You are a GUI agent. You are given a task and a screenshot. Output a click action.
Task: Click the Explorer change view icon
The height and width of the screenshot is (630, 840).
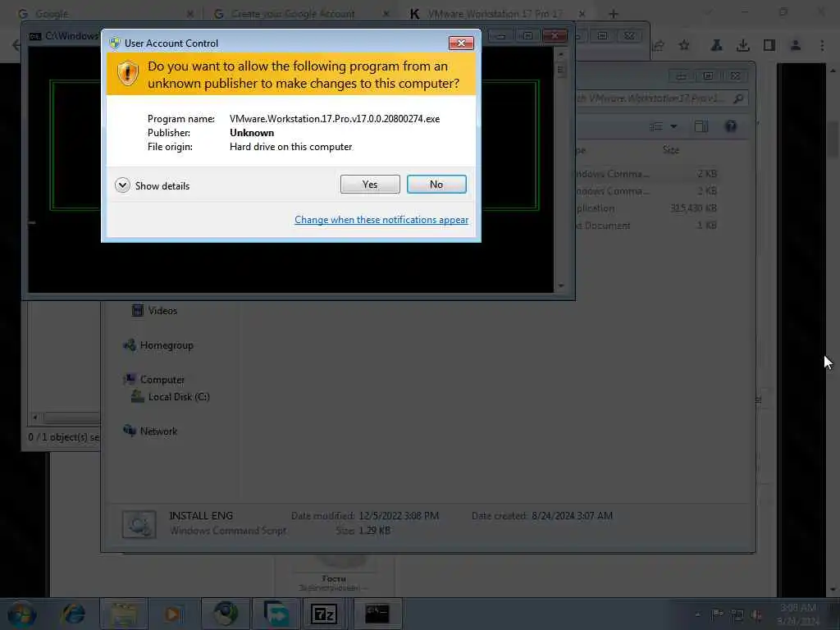point(656,126)
